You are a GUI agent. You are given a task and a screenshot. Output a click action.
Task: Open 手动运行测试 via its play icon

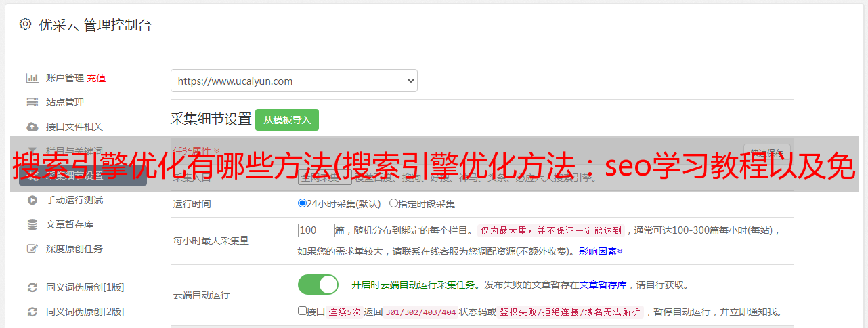pos(32,200)
